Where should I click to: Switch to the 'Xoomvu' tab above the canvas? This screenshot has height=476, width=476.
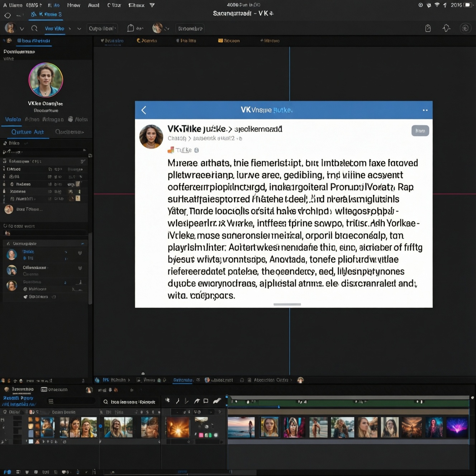147,41
